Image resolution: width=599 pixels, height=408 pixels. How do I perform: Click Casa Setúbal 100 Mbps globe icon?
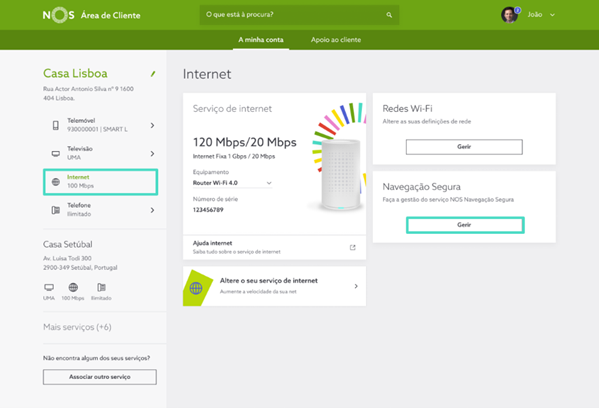(x=73, y=287)
